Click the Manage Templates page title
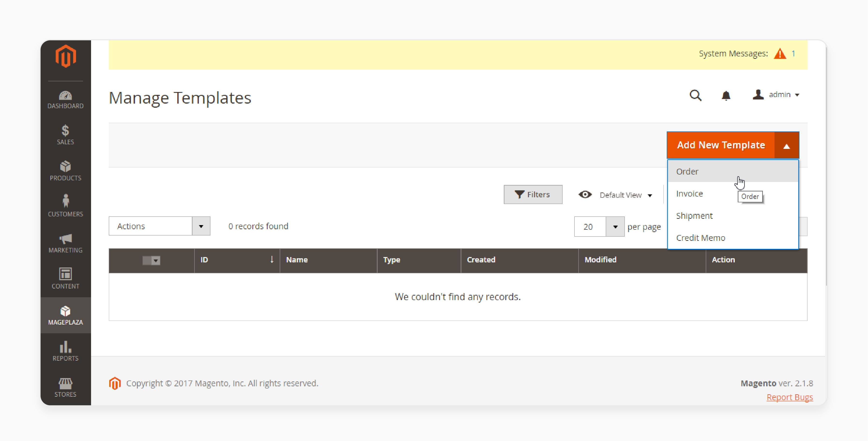 [x=180, y=98]
